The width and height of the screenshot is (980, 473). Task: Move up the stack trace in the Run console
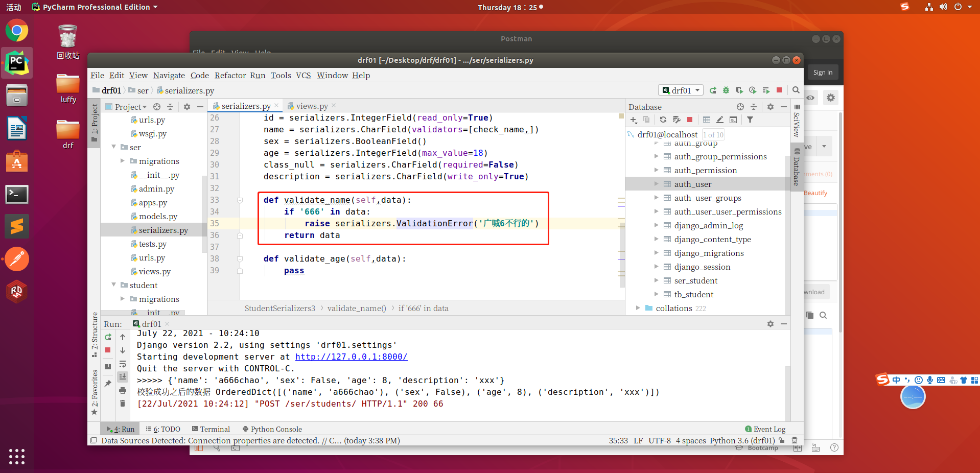point(123,337)
